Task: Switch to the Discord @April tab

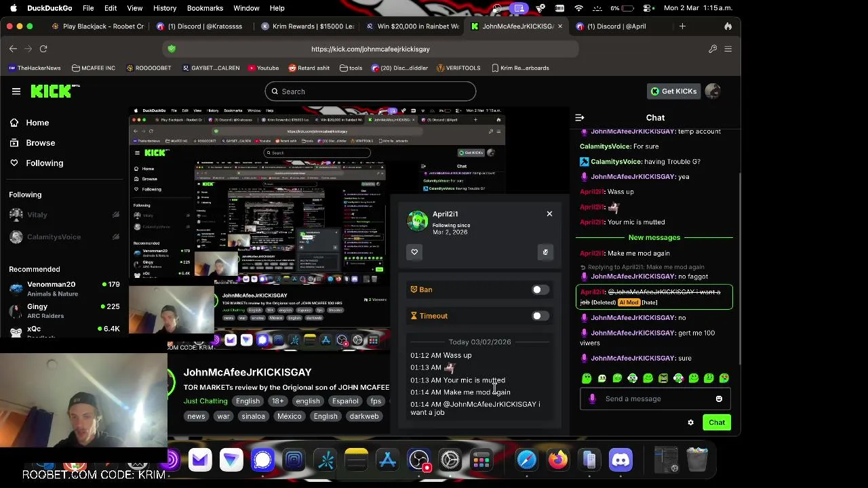Action: coord(616,26)
